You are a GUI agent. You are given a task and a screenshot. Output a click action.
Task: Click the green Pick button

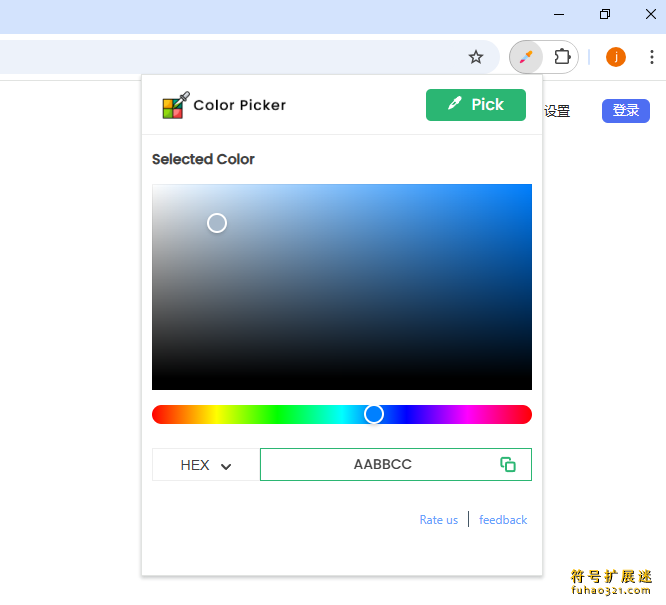click(x=476, y=105)
